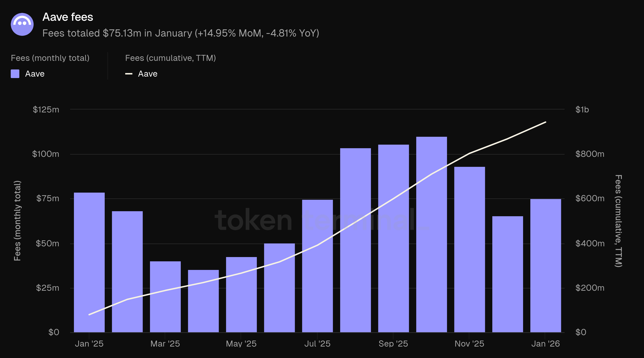Screen dimensions: 644x358
Task: Click the cumulative line endpoint at Jan '26
Action: pos(545,122)
